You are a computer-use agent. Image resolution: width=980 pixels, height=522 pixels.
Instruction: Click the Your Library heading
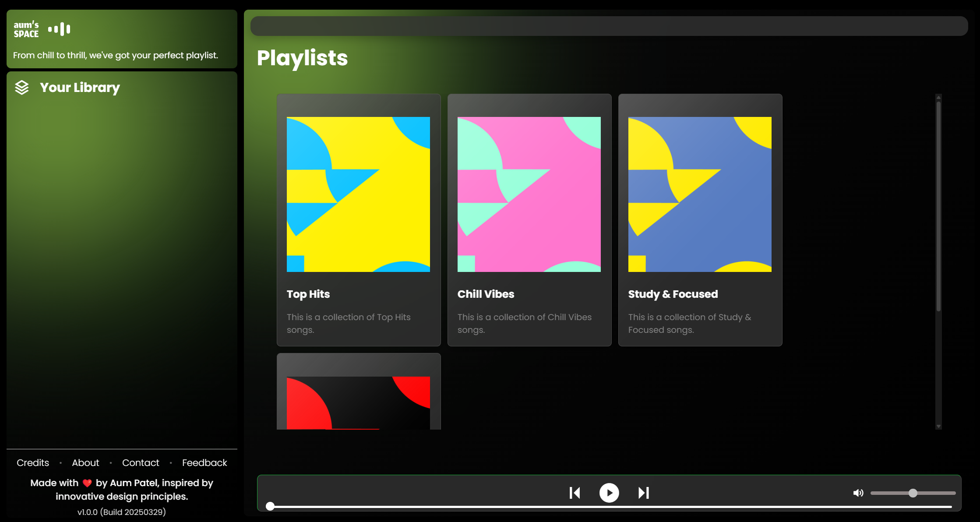80,88
